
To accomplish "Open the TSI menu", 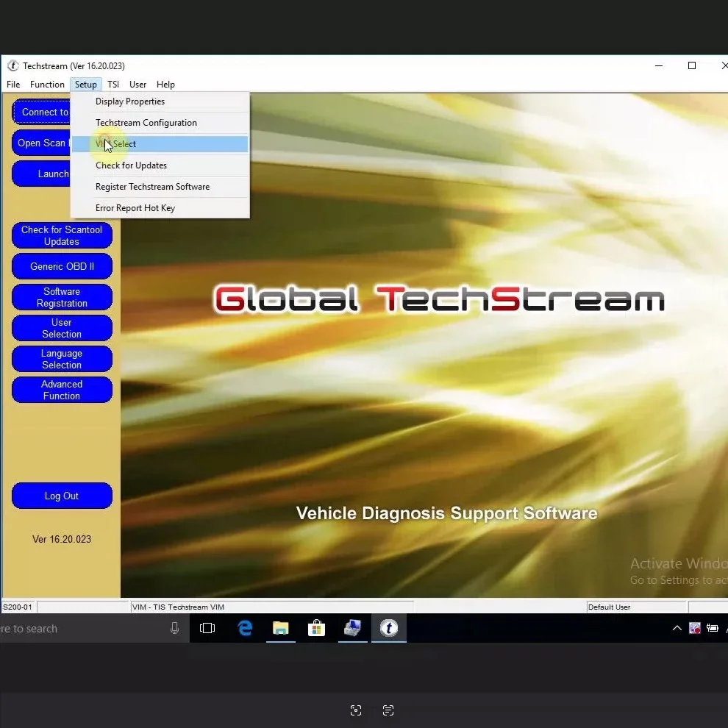I will coord(113,85).
